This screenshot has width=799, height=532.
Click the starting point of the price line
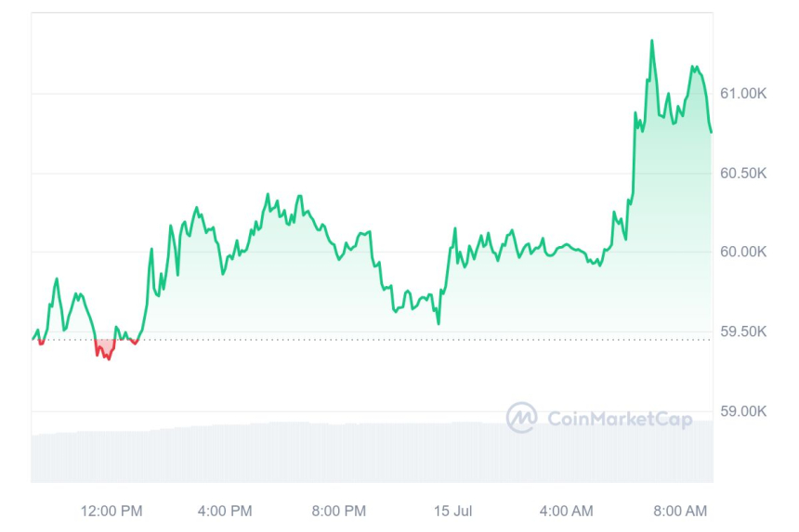33,339
